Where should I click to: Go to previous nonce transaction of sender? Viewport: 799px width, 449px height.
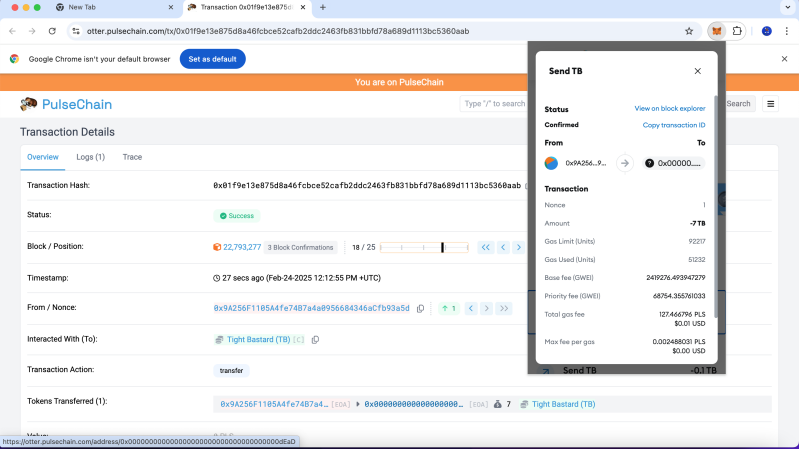[x=471, y=308]
